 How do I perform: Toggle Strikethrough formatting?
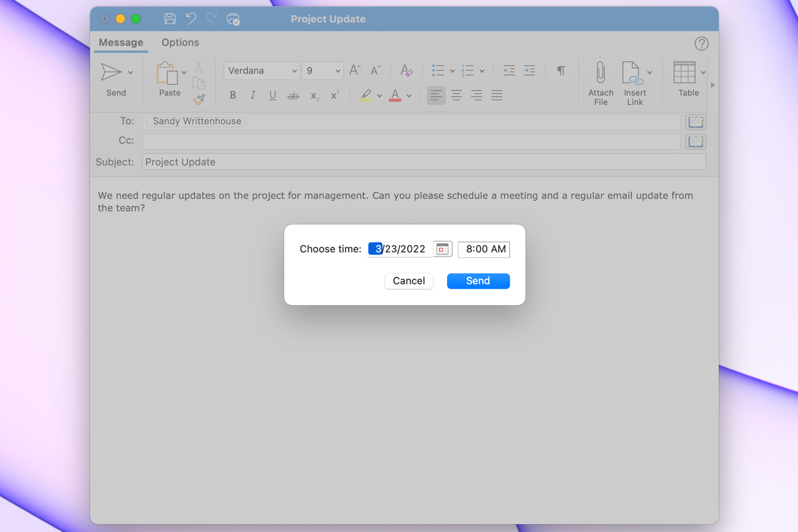coord(293,96)
